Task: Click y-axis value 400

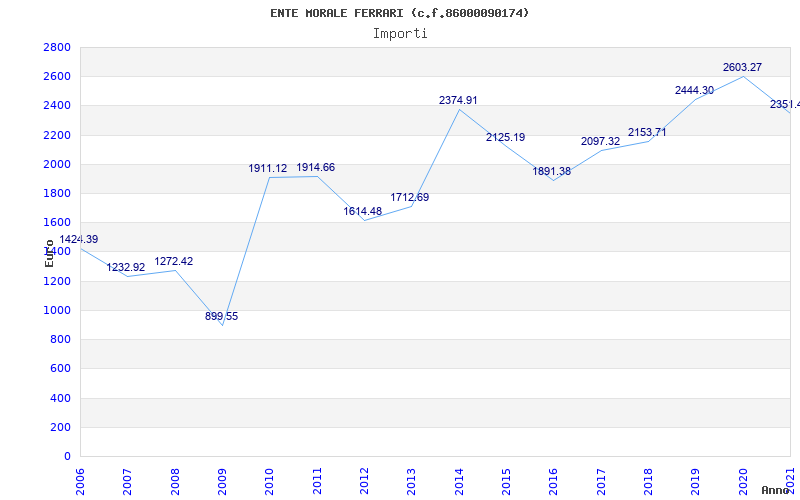Action: click(60, 398)
